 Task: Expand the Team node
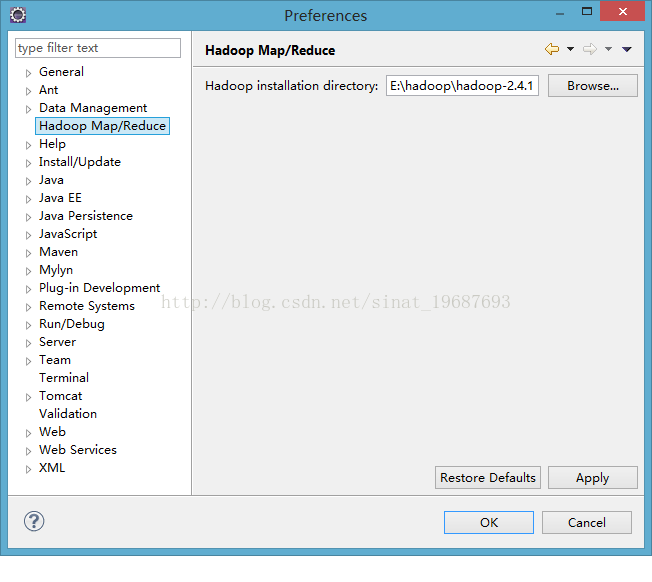click(28, 361)
